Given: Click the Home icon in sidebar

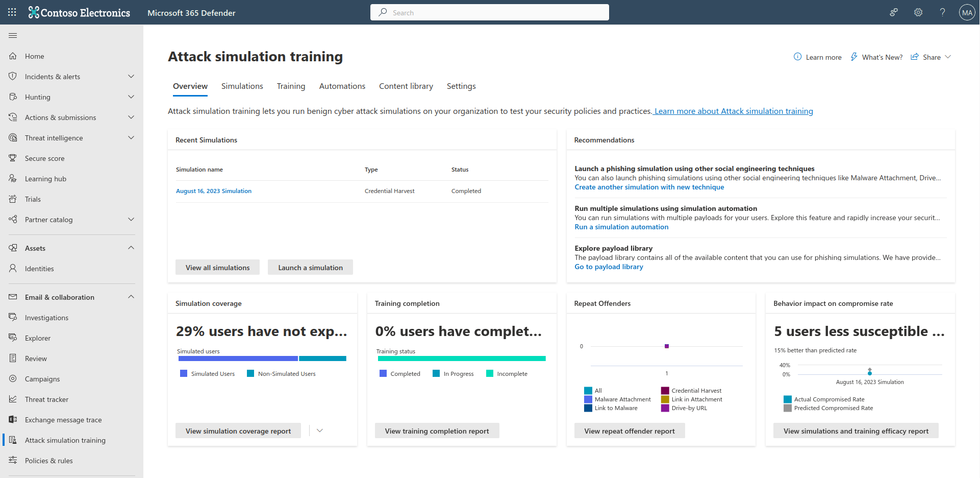Looking at the screenshot, I should tap(13, 56).
